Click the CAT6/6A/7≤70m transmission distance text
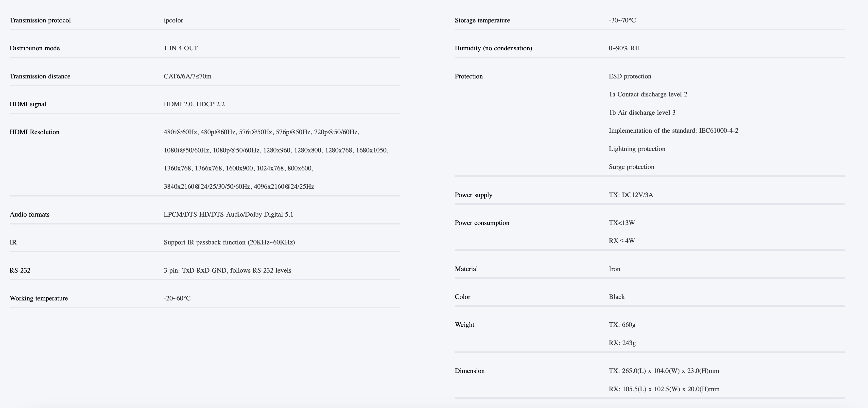 (188, 76)
